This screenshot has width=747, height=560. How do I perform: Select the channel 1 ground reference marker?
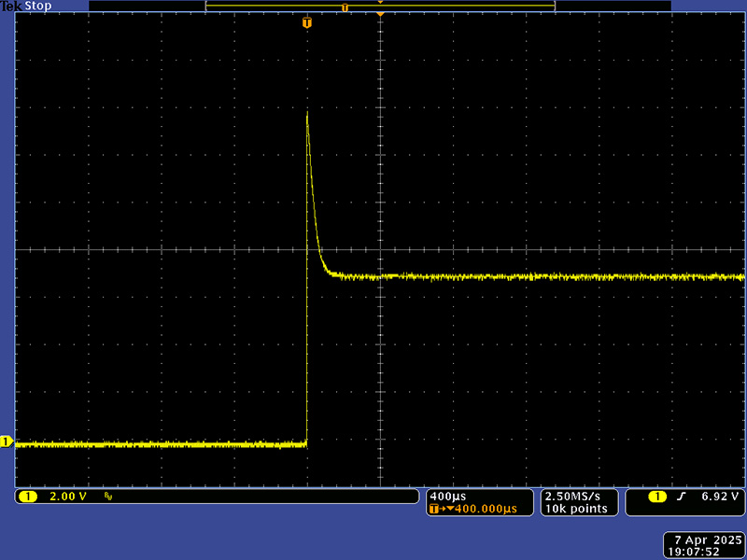[7, 441]
